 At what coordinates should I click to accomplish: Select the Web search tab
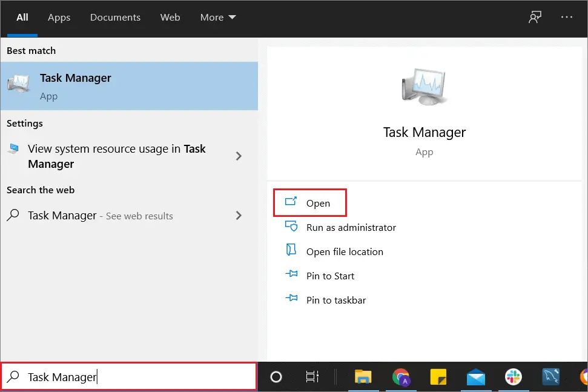pyautogui.click(x=170, y=17)
